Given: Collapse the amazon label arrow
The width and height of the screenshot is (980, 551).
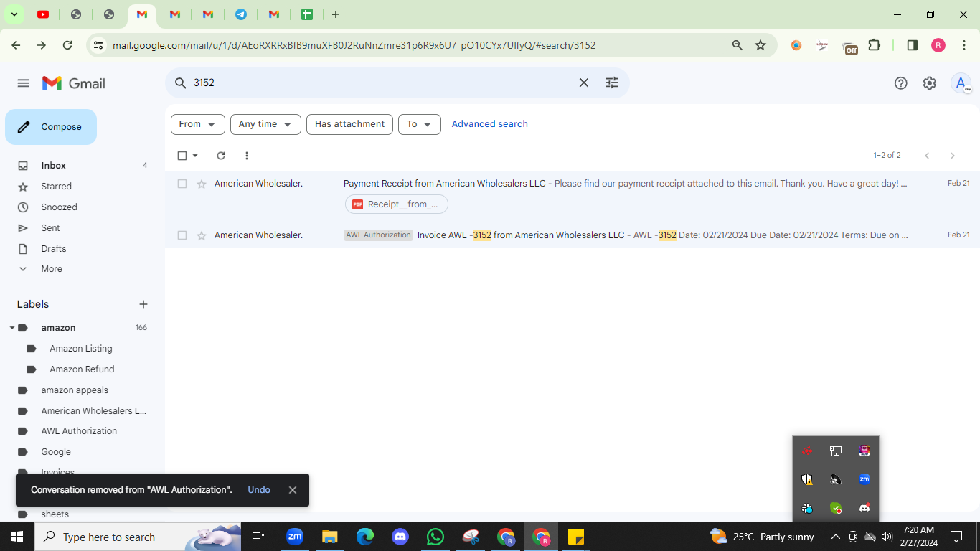Looking at the screenshot, I should click(x=12, y=328).
